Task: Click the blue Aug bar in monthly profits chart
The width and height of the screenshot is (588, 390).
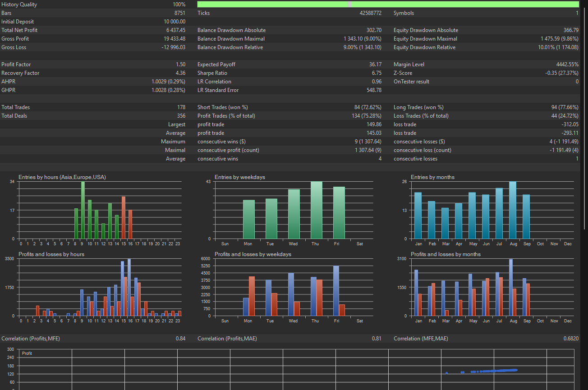Action: tap(511, 288)
